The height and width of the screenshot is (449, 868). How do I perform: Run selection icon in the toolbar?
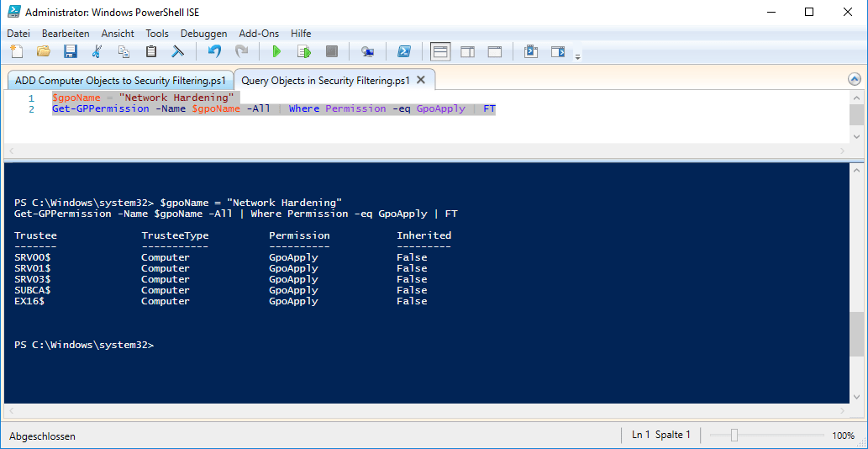[303, 52]
